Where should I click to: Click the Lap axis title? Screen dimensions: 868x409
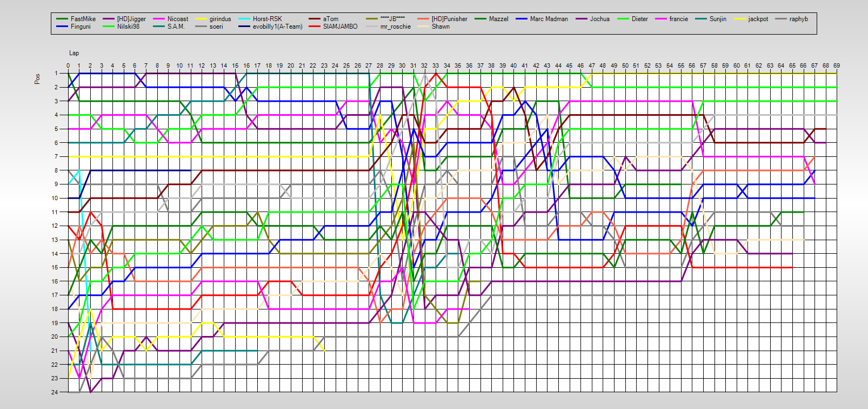[x=74, y=53]
